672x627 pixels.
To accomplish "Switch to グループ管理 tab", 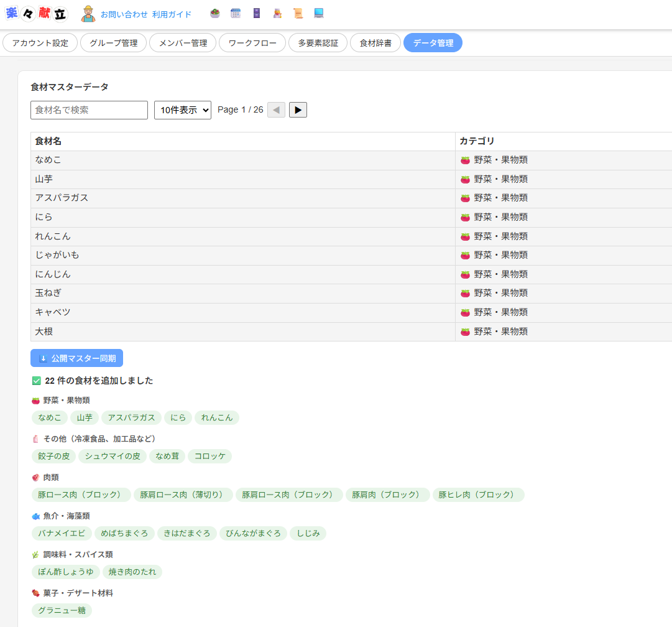I will (114, 43).
